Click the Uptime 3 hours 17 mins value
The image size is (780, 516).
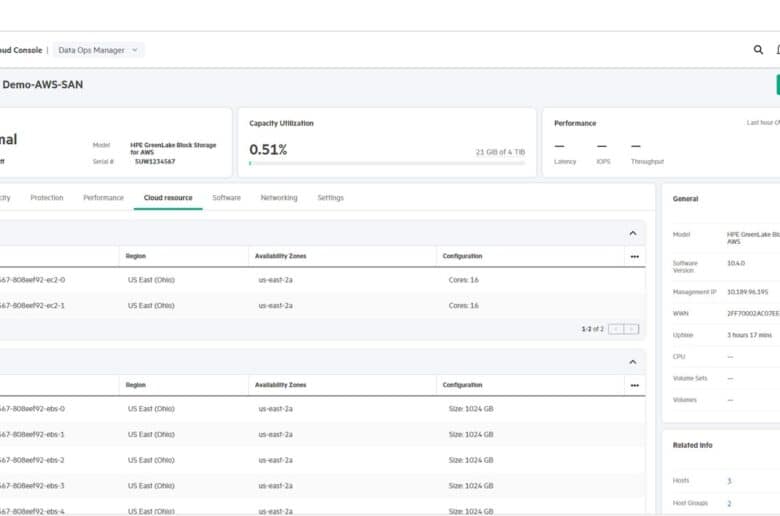point(749,335)
